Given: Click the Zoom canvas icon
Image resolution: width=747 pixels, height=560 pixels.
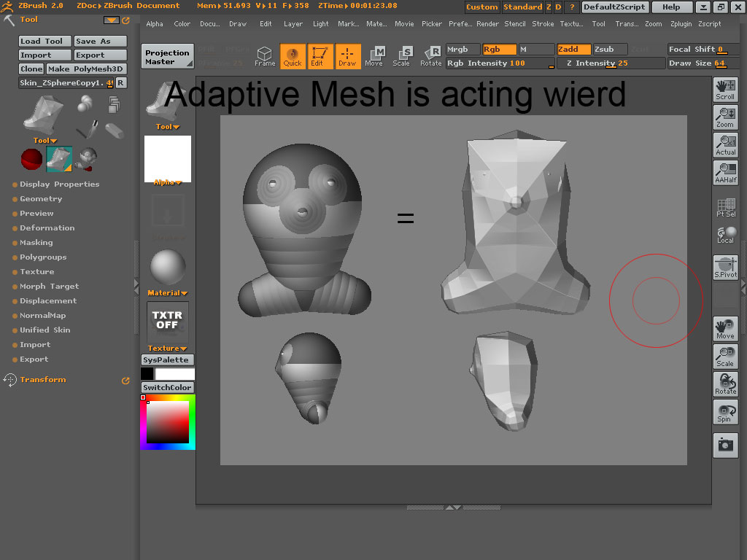Looking at the screenshot, I should point(725,117).
